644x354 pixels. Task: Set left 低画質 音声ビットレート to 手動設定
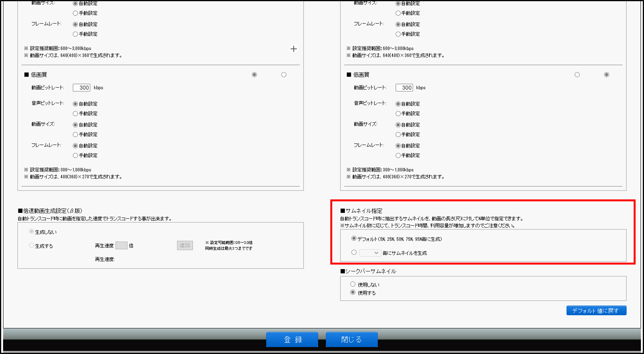(75, 114)
